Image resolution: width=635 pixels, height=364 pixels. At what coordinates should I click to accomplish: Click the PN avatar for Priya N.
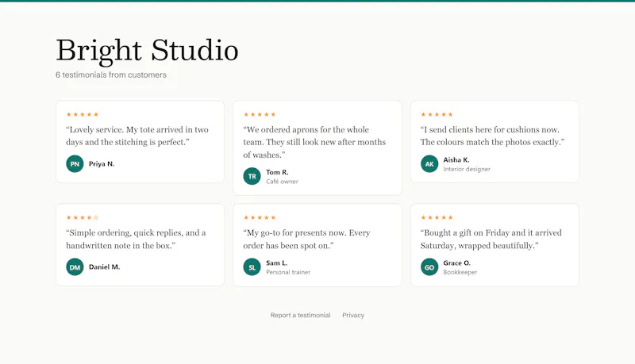(x=75, y=164)
